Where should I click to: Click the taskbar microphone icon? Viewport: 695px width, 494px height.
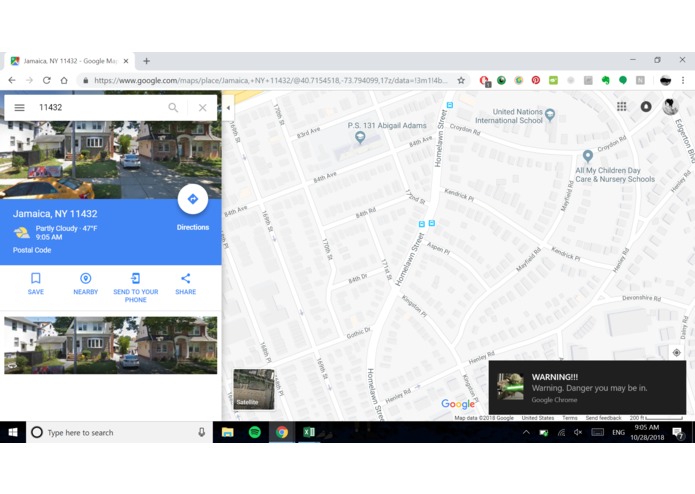pyautogui.click(x=202, y=432)
